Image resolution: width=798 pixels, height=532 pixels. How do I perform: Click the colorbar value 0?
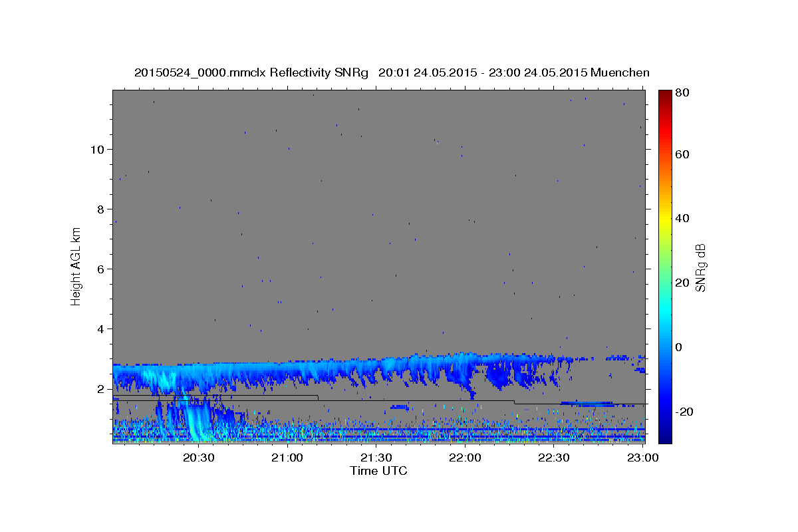pos(679,347)
